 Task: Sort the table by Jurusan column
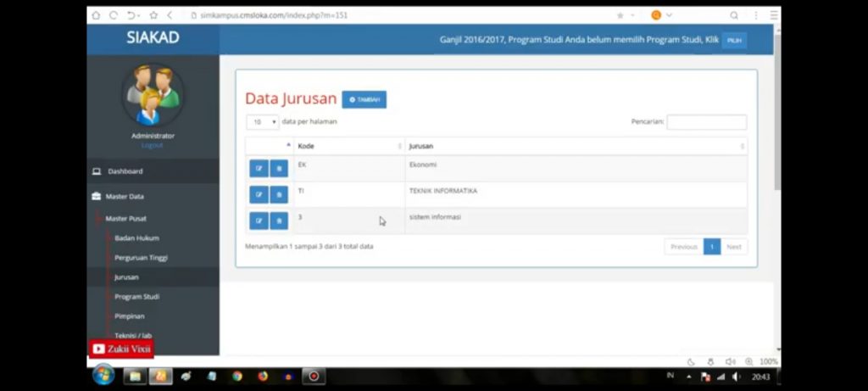[x=575, y=146]
